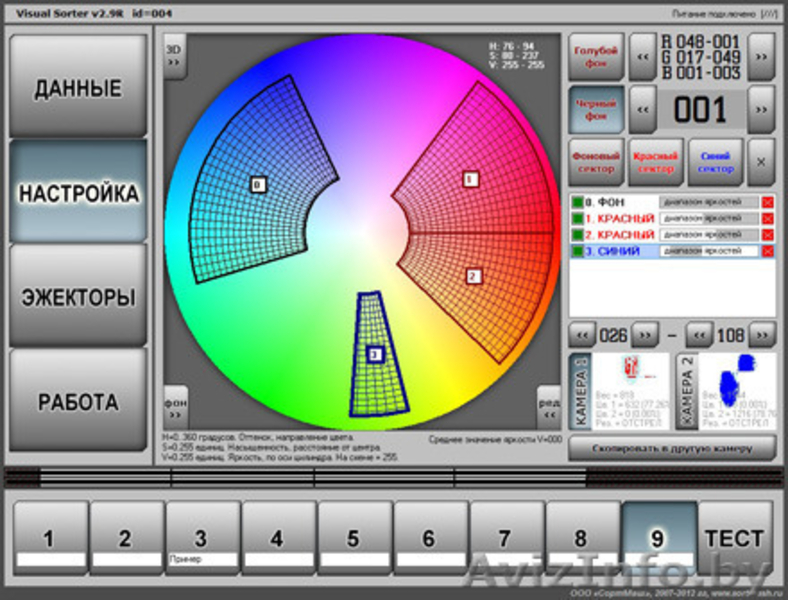Toggle the green checkbox for '0. ФОН'
The height and width of the screenshot is (600, 788).
coord(577,203)
